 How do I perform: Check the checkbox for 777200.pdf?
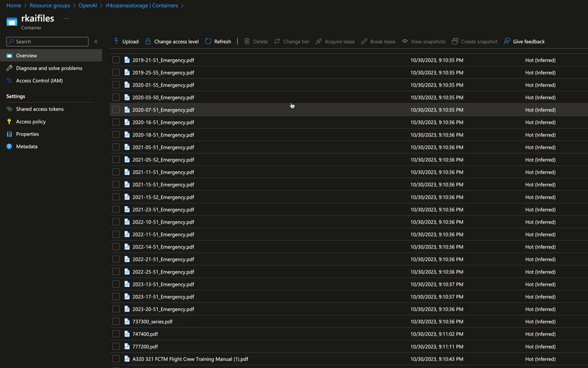pyautogui.click(x=116, y=346)
